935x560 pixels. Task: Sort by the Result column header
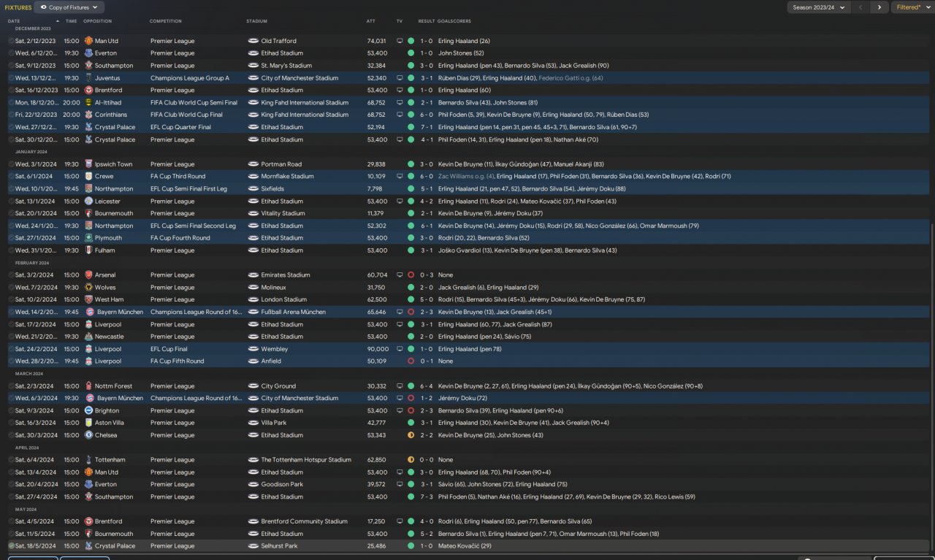(x=427, y=21)
